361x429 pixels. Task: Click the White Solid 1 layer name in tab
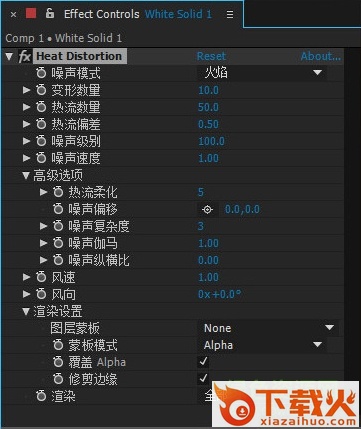coord(178,14)
